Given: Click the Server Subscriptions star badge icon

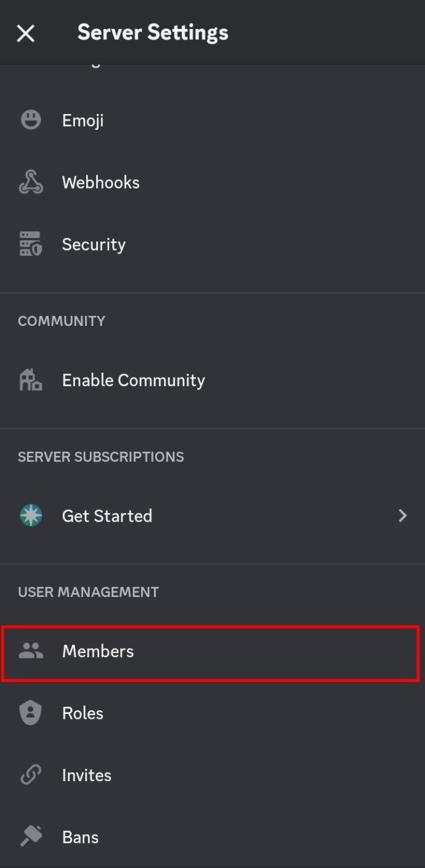Looking at the screenshot, I should (x=31, y=516).
